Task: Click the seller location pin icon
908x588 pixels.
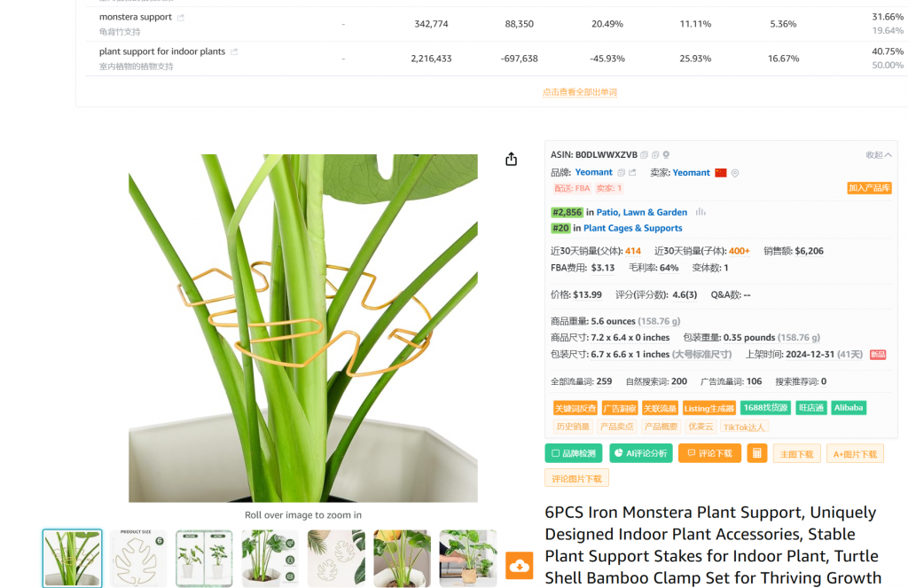Action: (x=735, y=173)
